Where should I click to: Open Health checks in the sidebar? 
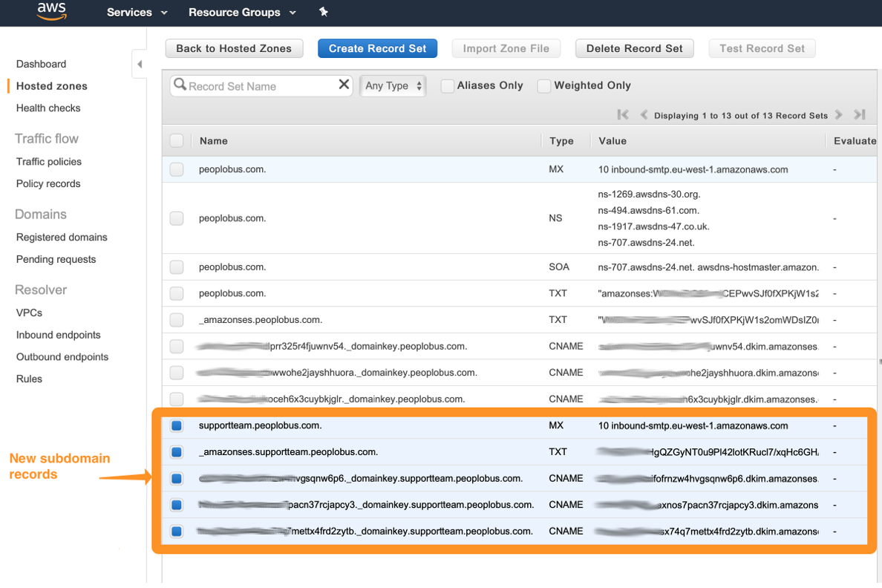click(48, 108)
